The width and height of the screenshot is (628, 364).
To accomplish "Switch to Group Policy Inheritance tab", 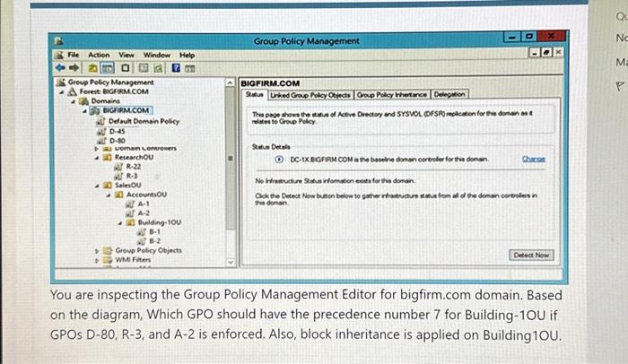I will pyautogui.click(x=392, y=94).
